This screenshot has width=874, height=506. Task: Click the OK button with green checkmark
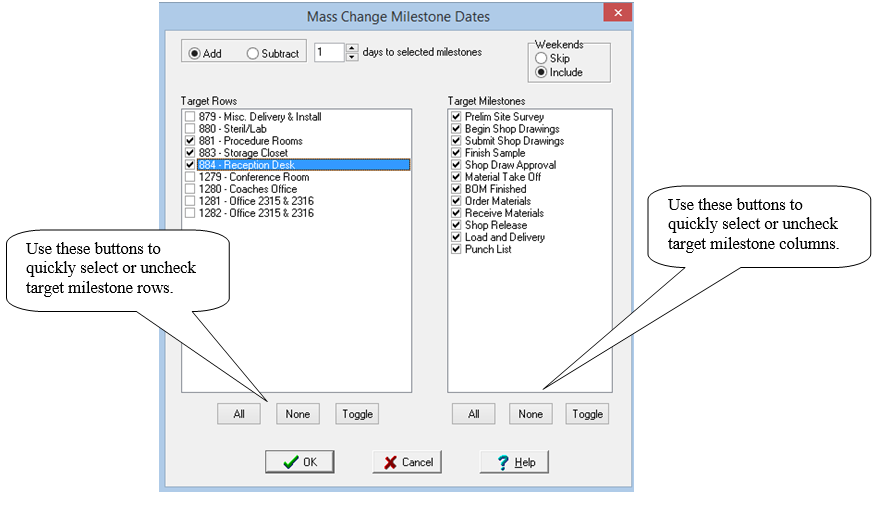(x=299, y=462)
